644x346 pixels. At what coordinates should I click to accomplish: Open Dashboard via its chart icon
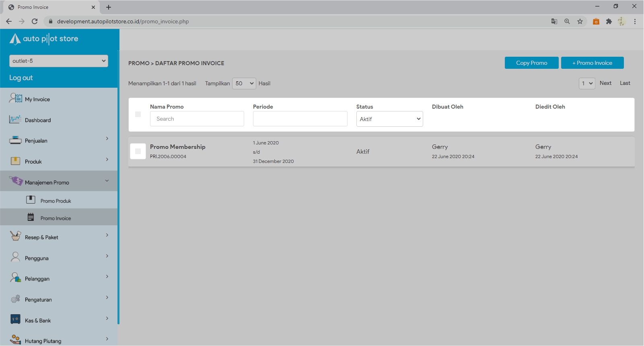[15, 119]
